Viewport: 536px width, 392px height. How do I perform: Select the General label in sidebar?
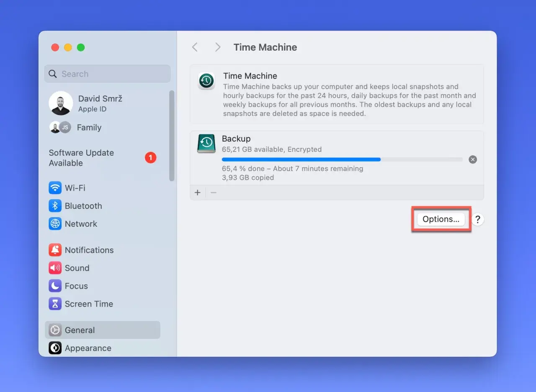tap(80, 330)
